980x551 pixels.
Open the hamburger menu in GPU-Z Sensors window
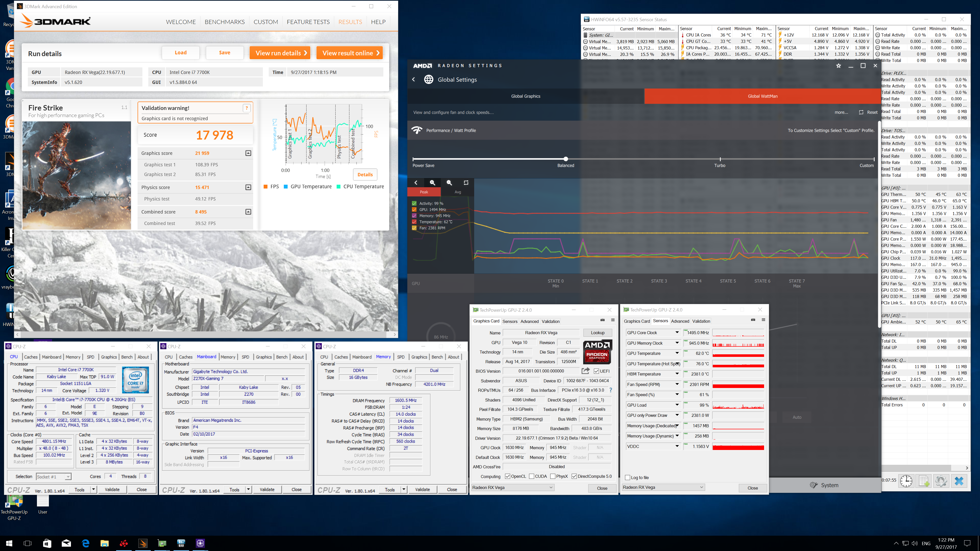764,320
